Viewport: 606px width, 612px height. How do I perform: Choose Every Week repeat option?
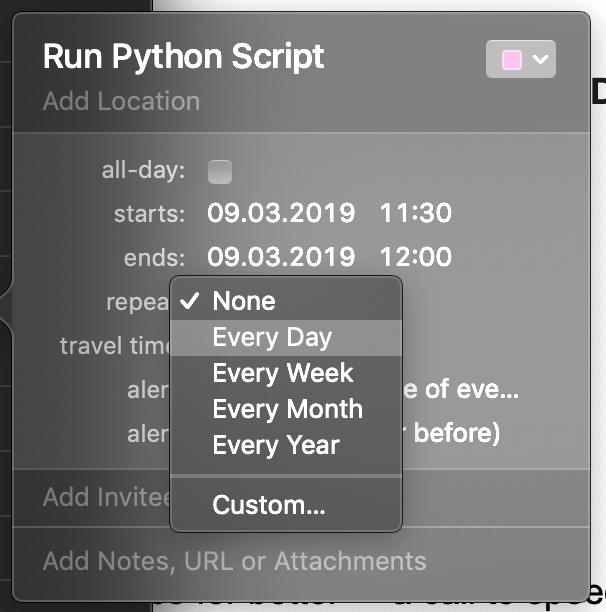click(286, 373)
